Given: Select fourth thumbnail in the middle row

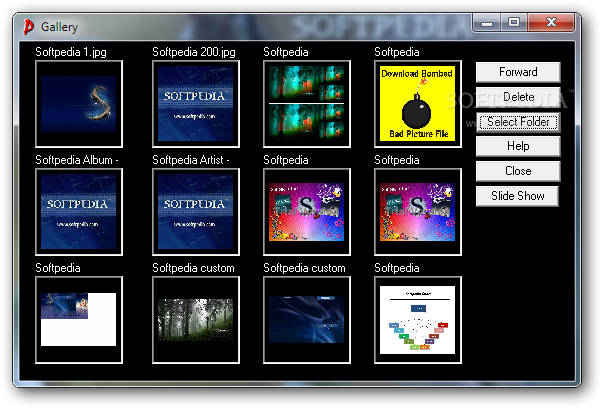Looking at the screenshot, I should click(418, 212).
